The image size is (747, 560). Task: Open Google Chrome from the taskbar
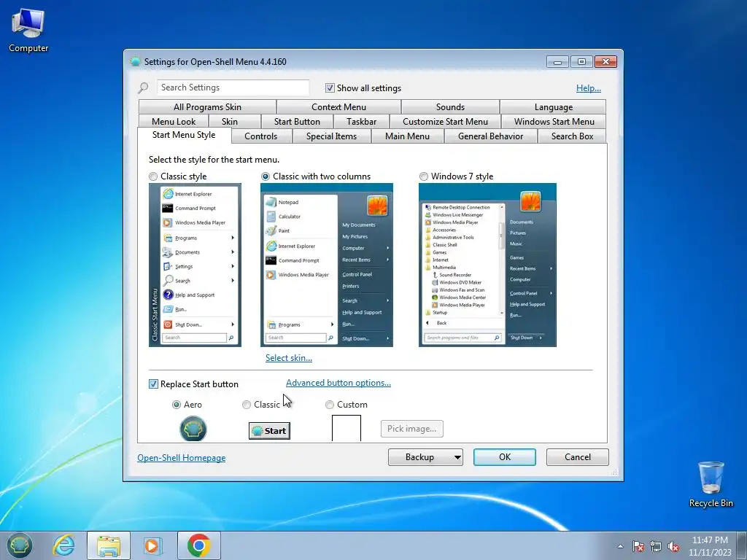tap(199, 545)
